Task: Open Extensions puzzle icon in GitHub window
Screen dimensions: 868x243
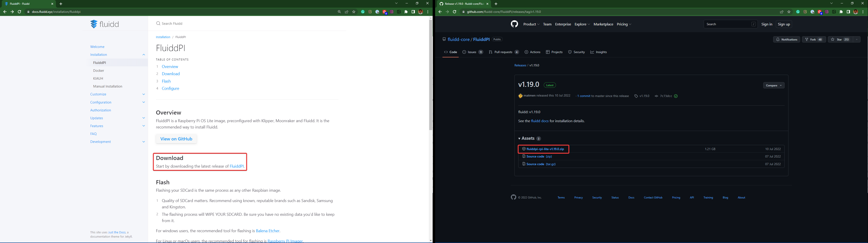Action: (841, 12)
